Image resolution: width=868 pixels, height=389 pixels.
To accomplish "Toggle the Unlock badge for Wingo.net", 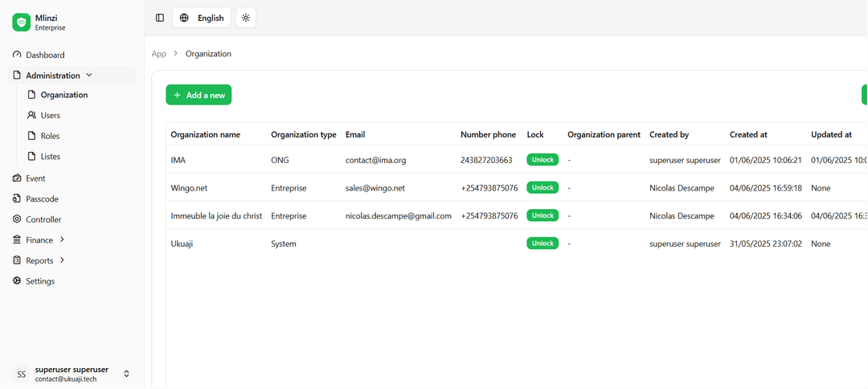I will (x=542, y=187).
